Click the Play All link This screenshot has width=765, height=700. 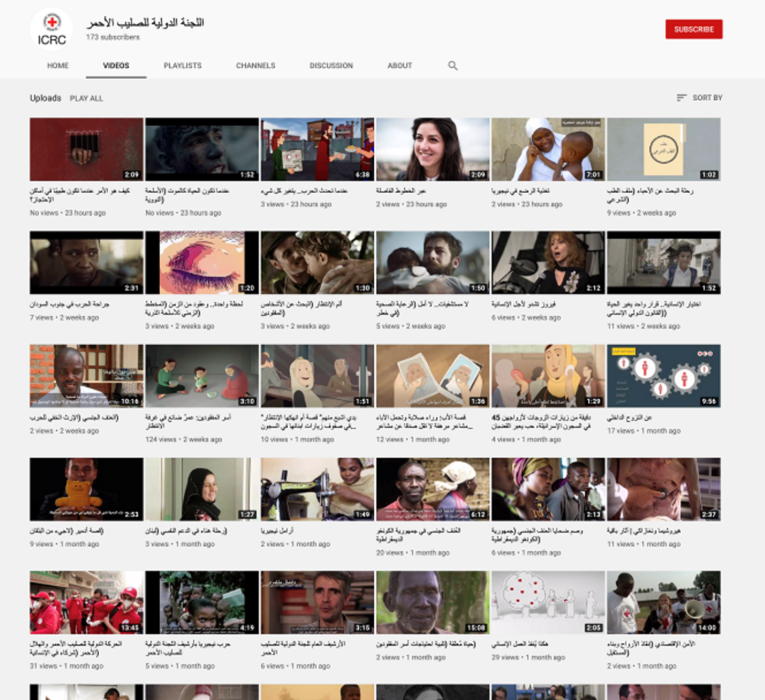coord(87,98)
